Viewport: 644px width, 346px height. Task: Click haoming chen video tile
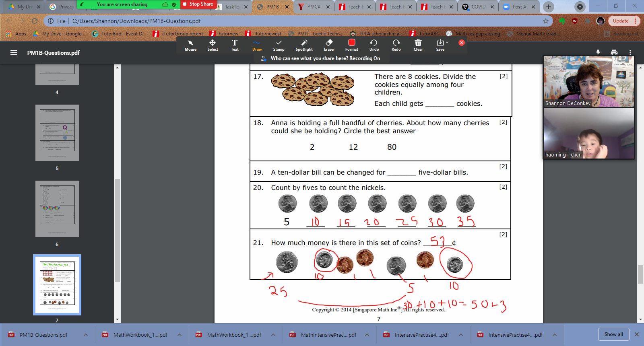point(589,133)
